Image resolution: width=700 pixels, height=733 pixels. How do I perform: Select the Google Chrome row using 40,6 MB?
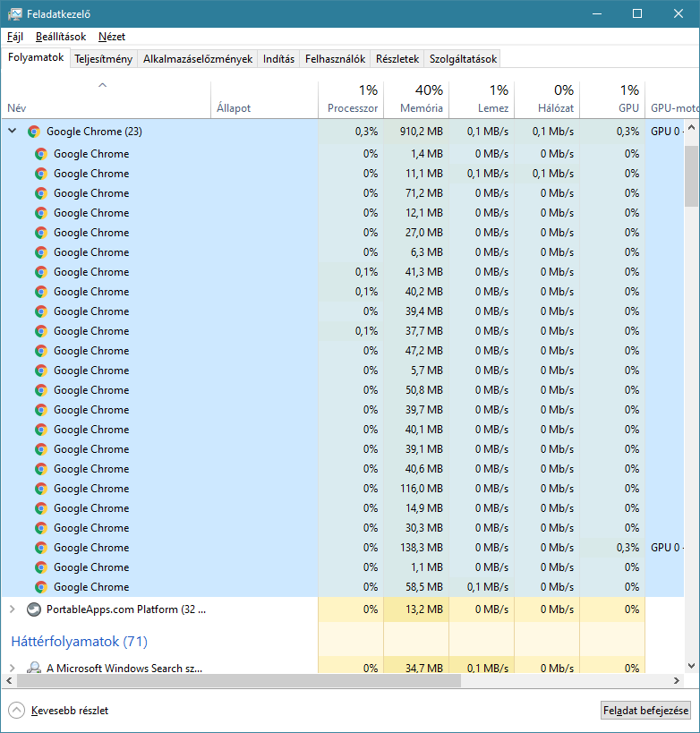coord(343,469)
